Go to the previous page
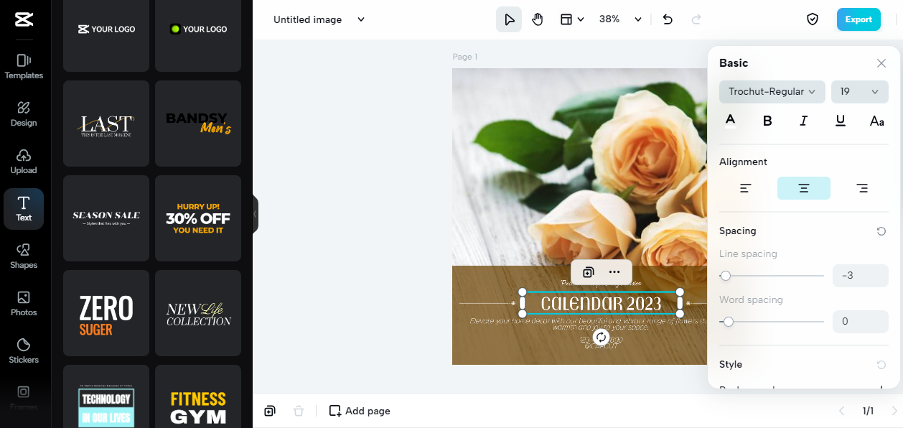The width and height of the screenshot is (904, 428). click(842, 411)
